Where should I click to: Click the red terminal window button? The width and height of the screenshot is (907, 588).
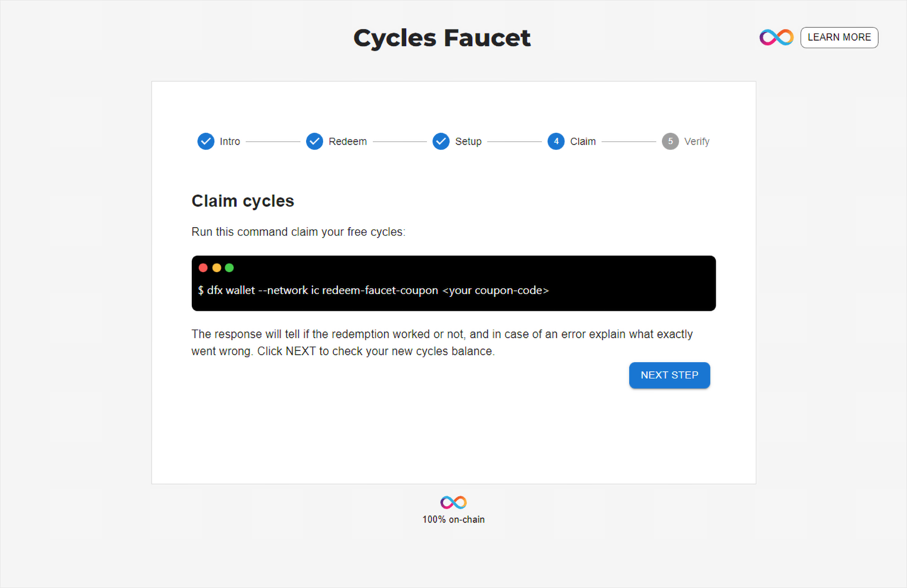click(x=203, y=268)
